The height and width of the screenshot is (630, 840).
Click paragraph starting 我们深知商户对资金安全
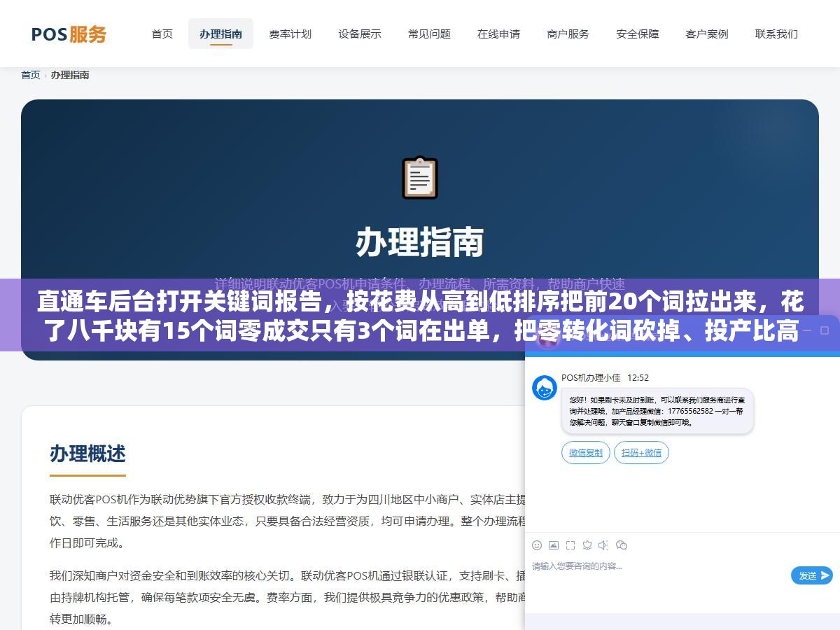287,598
